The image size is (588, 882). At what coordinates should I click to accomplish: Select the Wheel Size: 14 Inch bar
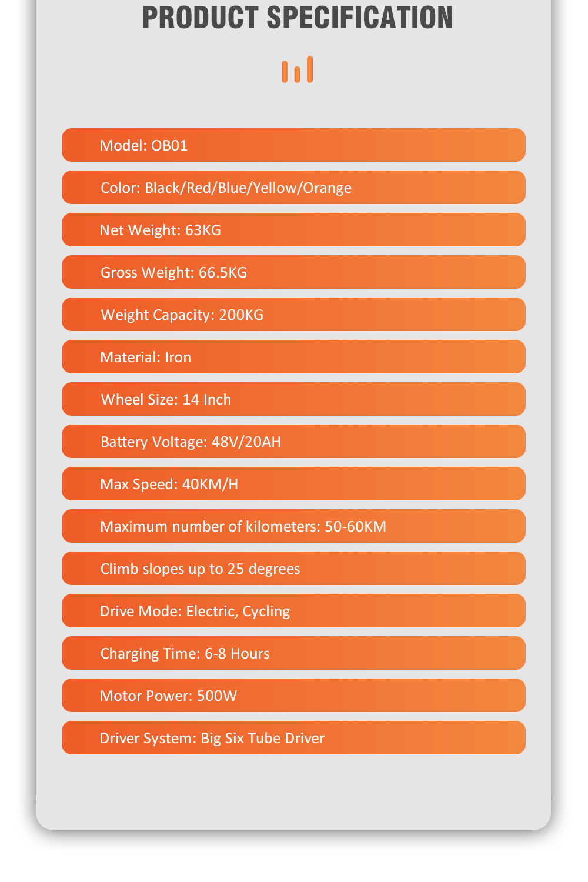point(293,399)
